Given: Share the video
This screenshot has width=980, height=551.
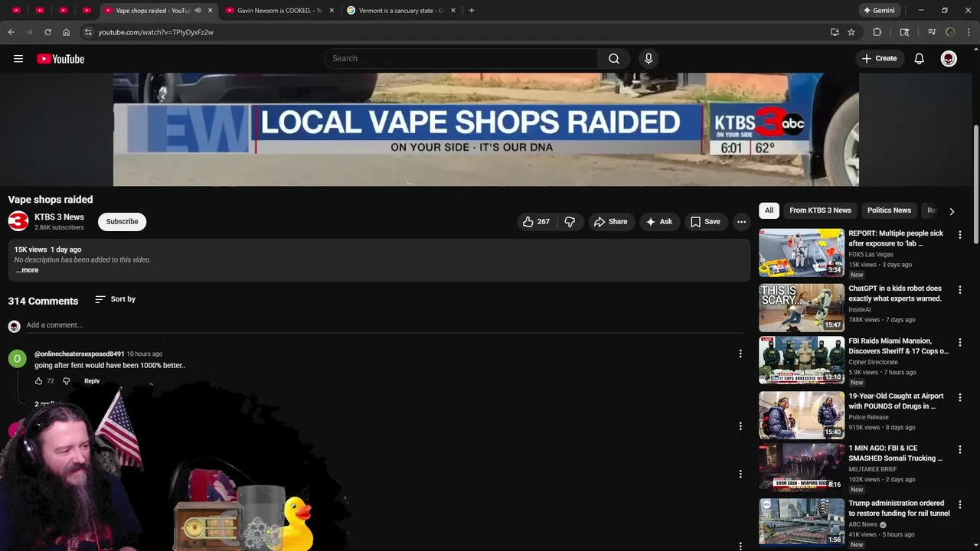Looking at the screenshot, I should [x=610, y=222].
